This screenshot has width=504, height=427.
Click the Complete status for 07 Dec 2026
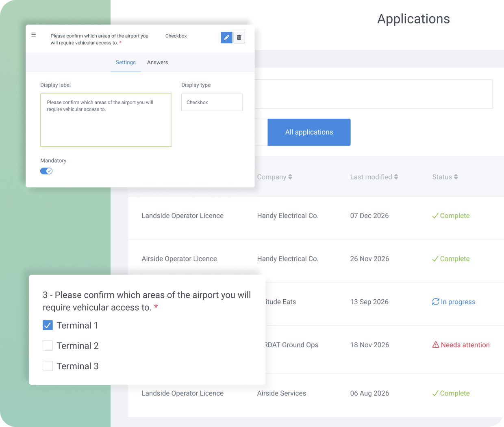(x=455, y=216)
